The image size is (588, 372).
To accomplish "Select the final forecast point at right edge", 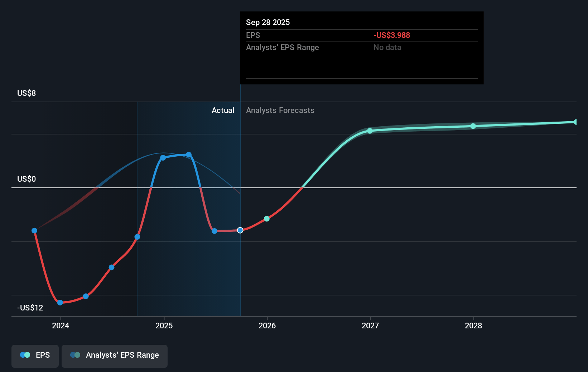I will coord(575,122).
